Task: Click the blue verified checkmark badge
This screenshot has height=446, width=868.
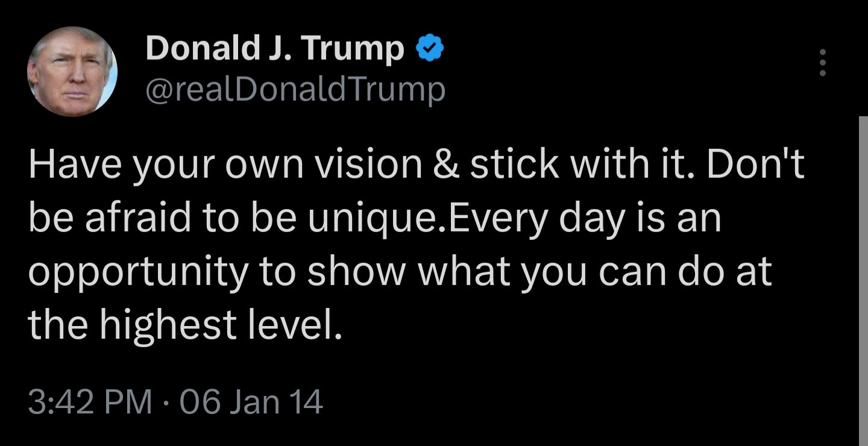Action: pos(430,49)
